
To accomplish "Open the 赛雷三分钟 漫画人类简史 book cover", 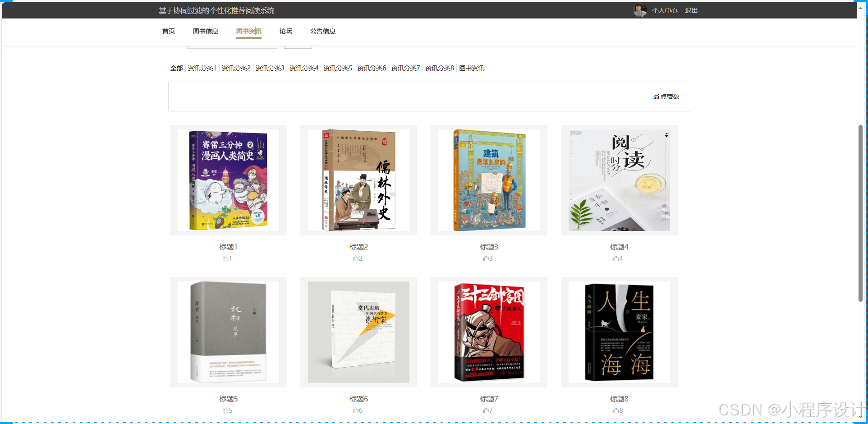I will click(x=228, y=180).
